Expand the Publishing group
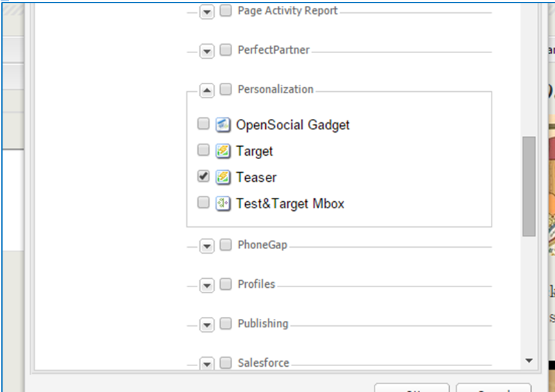 click(x=206, y=325)
